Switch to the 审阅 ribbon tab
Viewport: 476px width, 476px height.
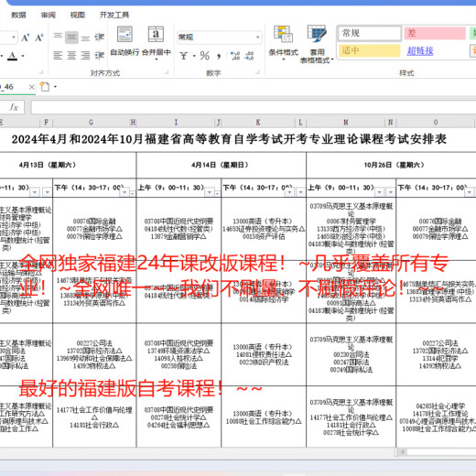pos(49,15)
